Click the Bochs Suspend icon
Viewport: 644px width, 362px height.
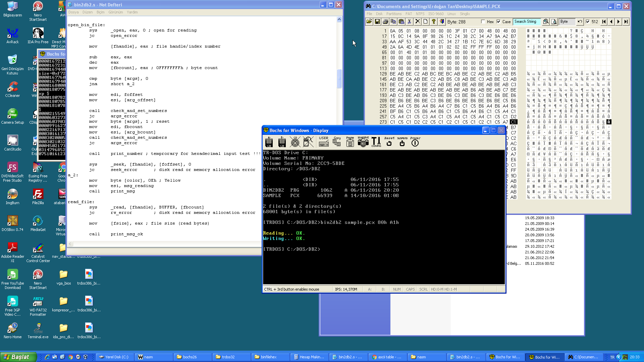click(402, 142)
